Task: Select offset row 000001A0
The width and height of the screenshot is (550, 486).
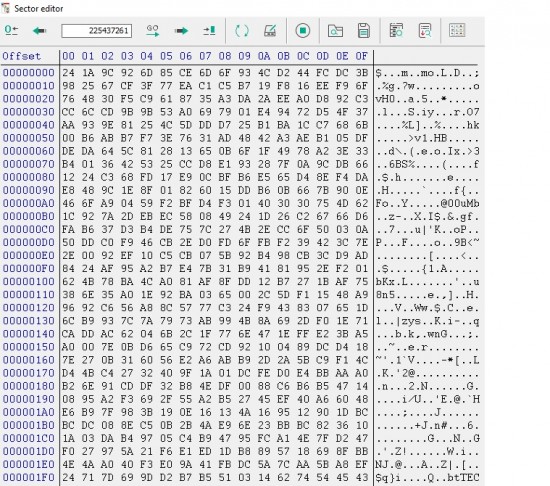Action: [x=29, y=412]
